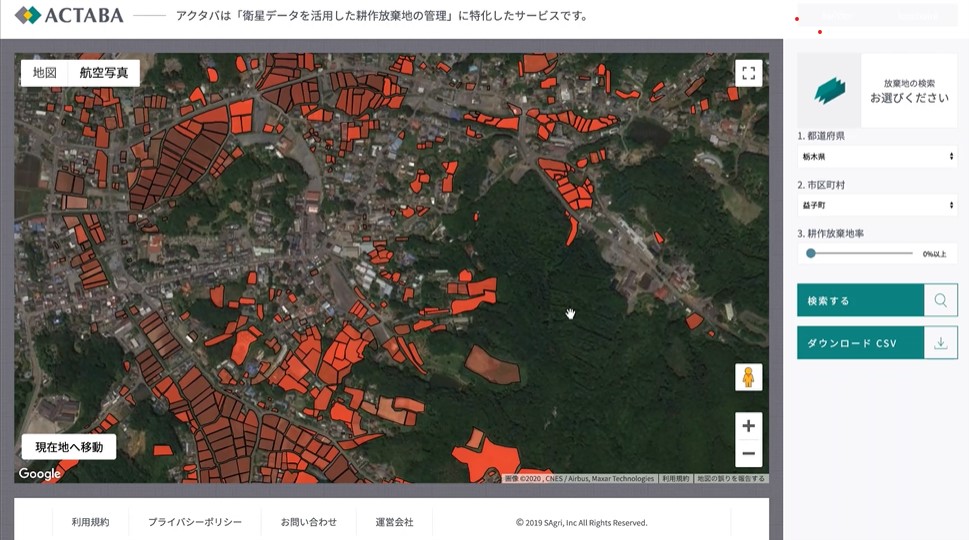Open the お問い合わせ link
The height and width of the screenshot is (540, 969).
tap(308, 522)
